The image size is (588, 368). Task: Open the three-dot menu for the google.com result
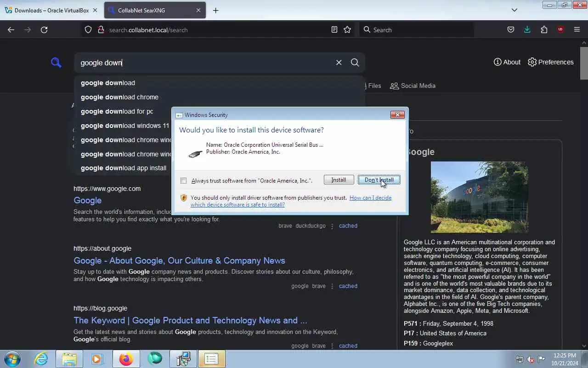point(332,226)
